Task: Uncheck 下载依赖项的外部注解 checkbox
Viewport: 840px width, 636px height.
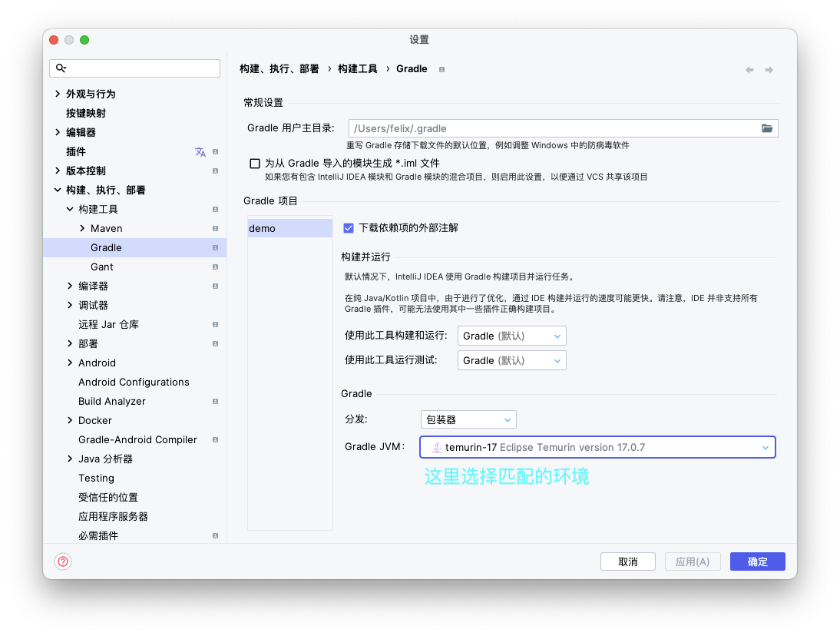Action: [x=349, y=228]
